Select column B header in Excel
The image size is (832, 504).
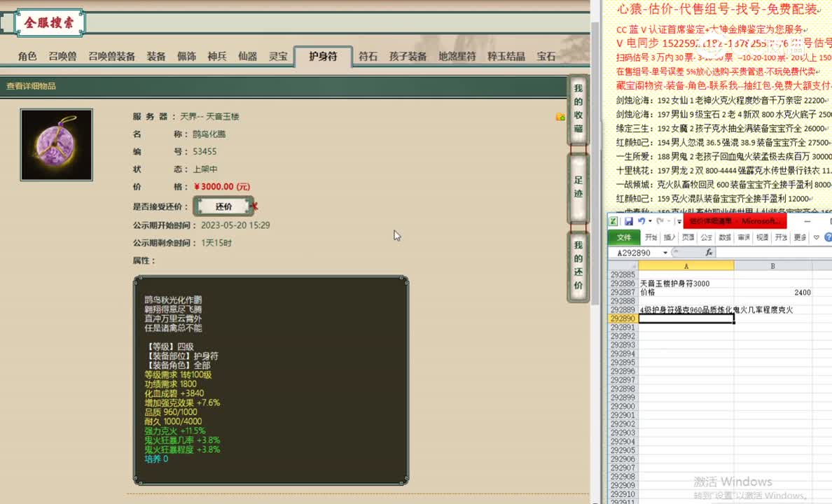[772, 266]
